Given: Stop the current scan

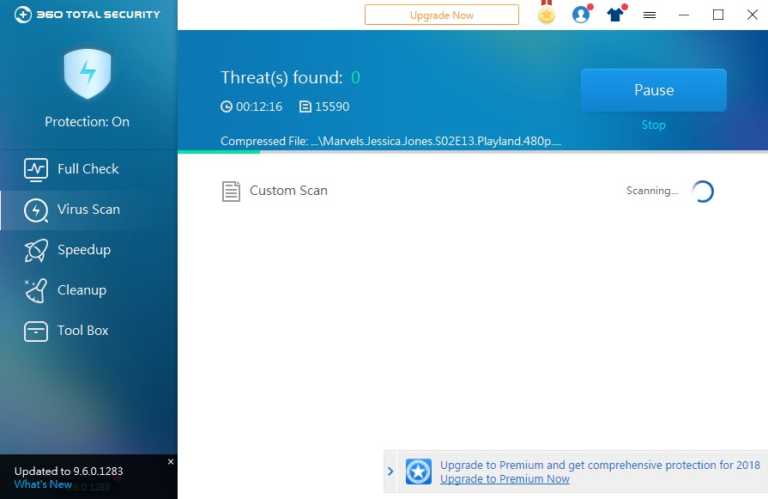Looking at the screenshot, I should (x=653, y=125).
